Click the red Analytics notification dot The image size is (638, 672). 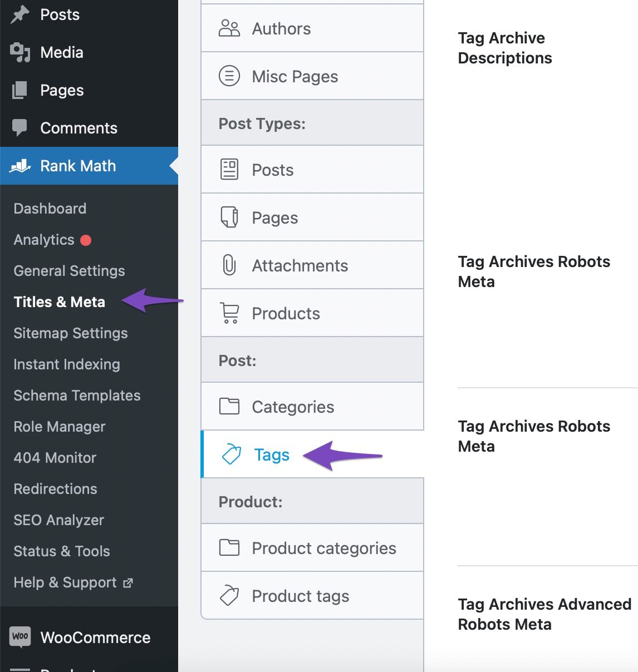(x=86, y=240)
